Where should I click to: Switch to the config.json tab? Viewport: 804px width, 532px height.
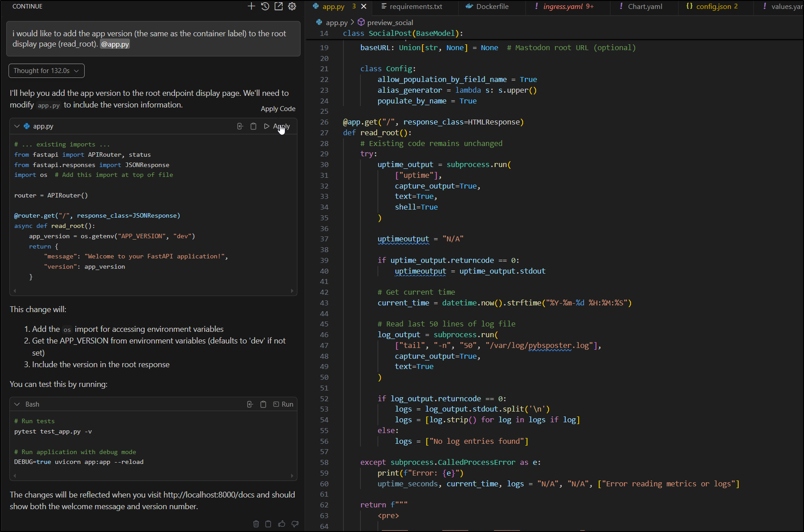click(713, 7)
